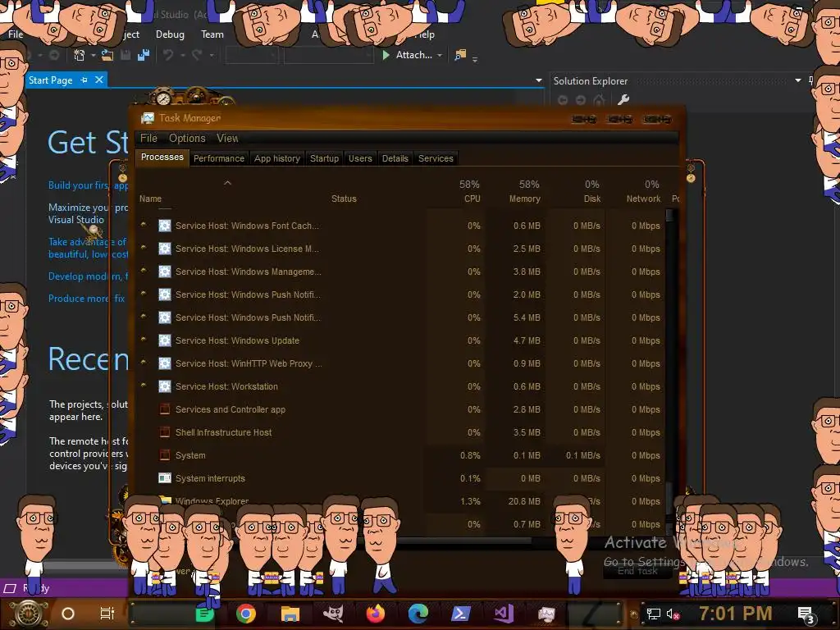840x630 pixels.
Task: Switch to Task Manager taskbar icon
Action: tap(546, 614)
